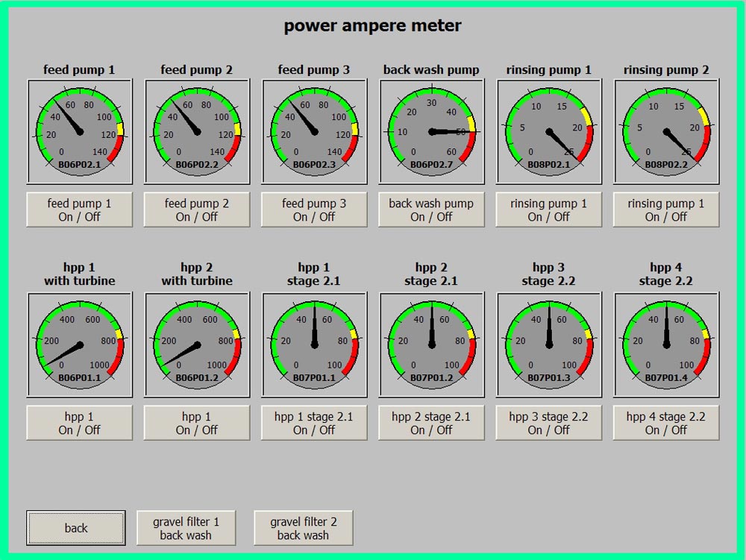This screenshot has width=746, height=560.
Task: Select hpp 2 with turbine gauge B06P01.2
Action: pyautogui.click(x=197, y=345)
